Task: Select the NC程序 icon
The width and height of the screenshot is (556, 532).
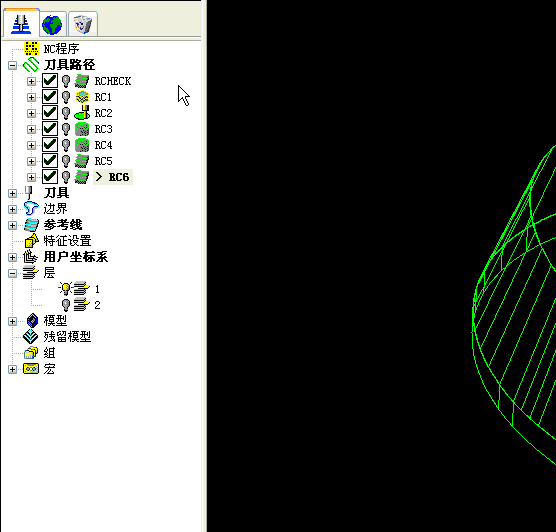Action: tap(32, 49)
